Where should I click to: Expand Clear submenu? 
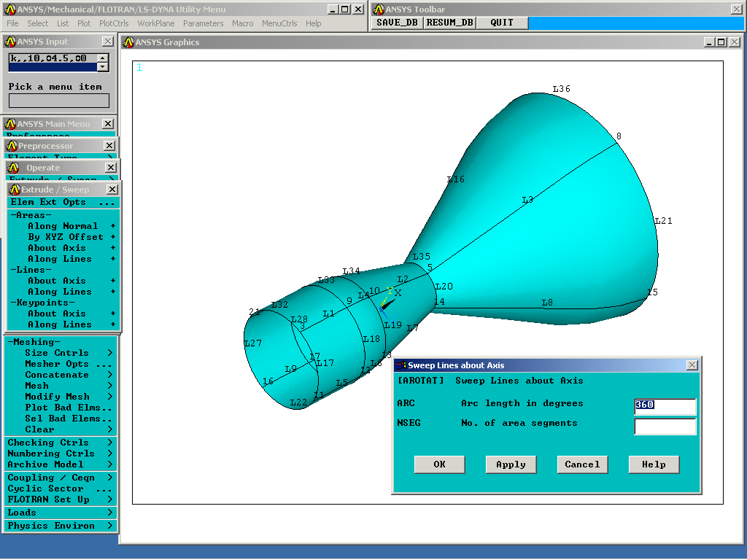(x=61, y=429)
